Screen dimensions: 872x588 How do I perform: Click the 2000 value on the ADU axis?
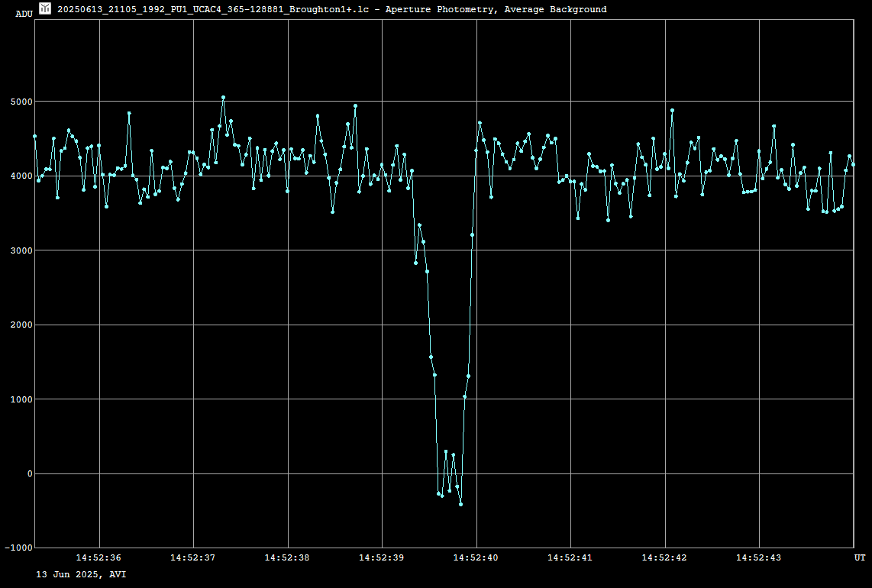(x=21, y=325)
